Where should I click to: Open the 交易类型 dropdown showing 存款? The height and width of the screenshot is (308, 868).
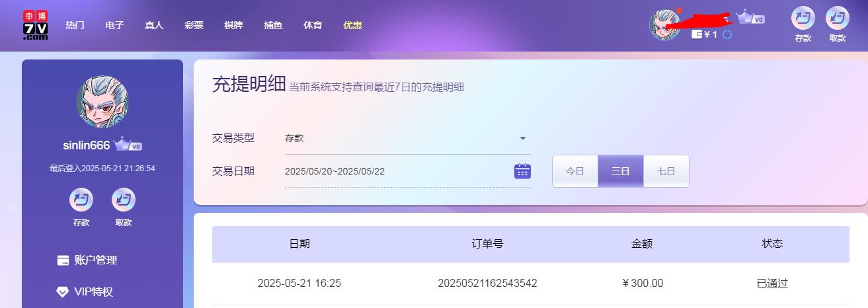coord(407,139)
